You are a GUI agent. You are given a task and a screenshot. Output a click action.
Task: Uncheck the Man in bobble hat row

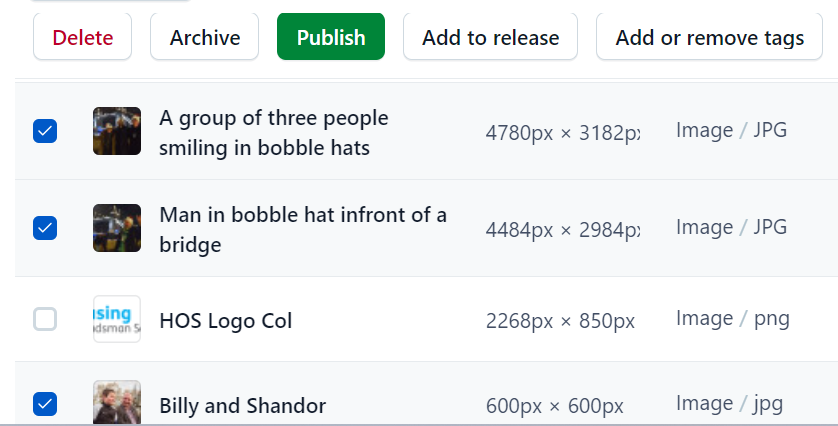[45, 228]
